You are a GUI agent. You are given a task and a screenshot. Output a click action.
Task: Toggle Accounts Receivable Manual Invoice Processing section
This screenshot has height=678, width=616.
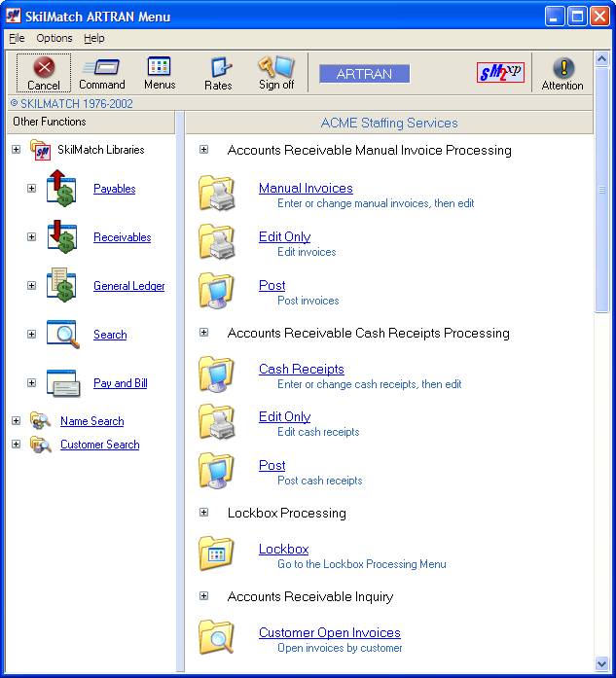[x=203, y=150]
